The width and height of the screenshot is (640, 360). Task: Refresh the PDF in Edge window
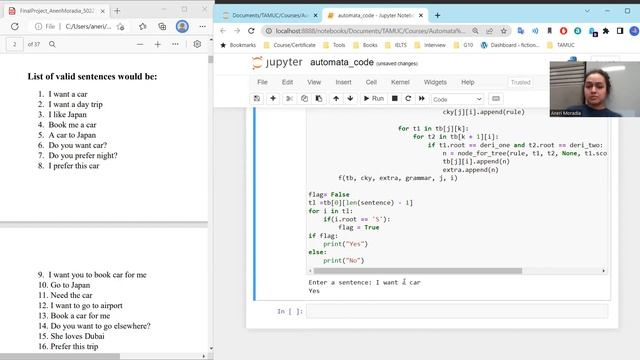15,27
